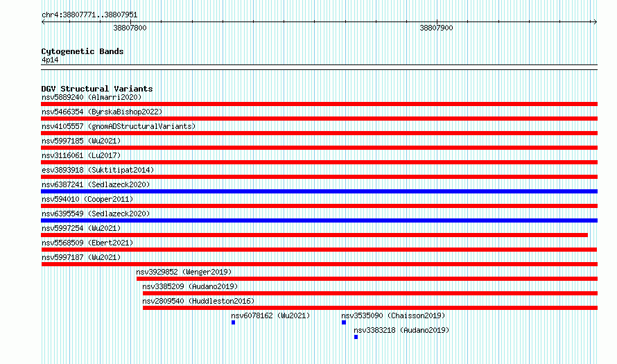Click the red bar under nsv594010

coord(319,206)
